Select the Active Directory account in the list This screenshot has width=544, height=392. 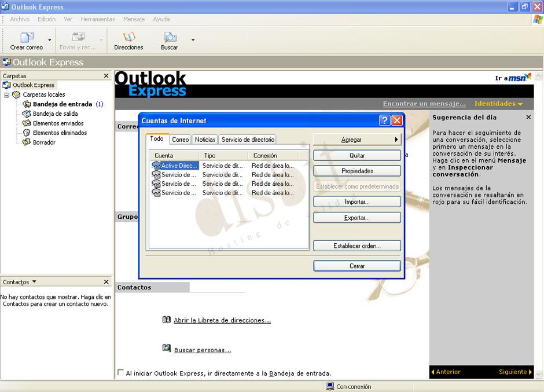point(174,165)
